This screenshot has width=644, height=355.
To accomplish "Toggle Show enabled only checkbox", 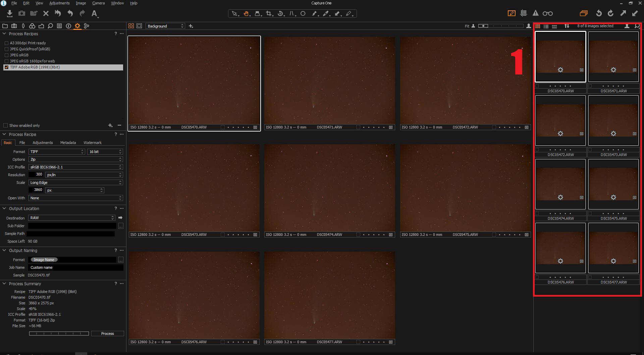I will [5, 125].
